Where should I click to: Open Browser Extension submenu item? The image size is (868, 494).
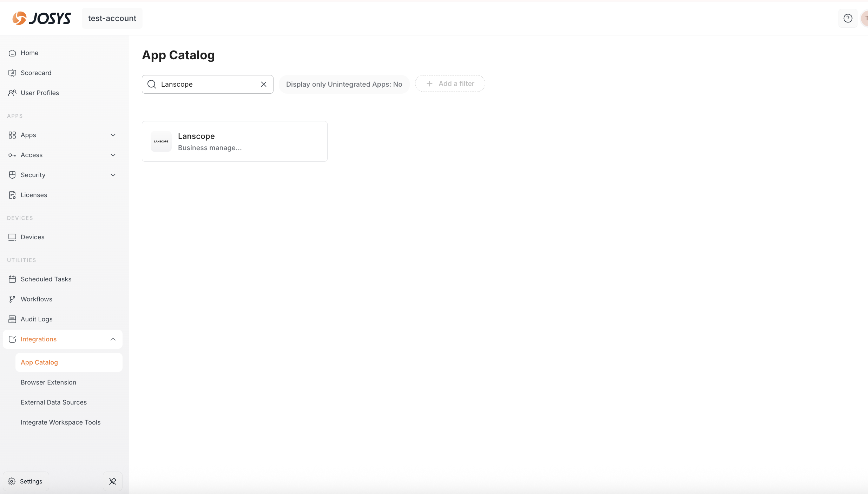[48, 382]
